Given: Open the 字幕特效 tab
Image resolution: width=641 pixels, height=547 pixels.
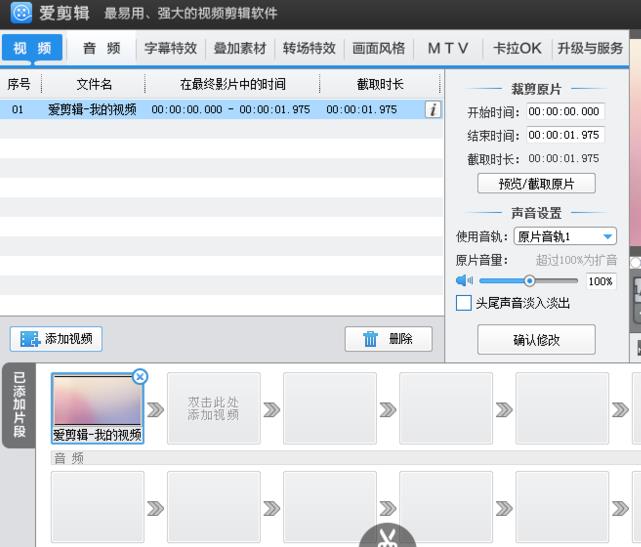Looking at the screenshot, I should (x=171, y=48).
